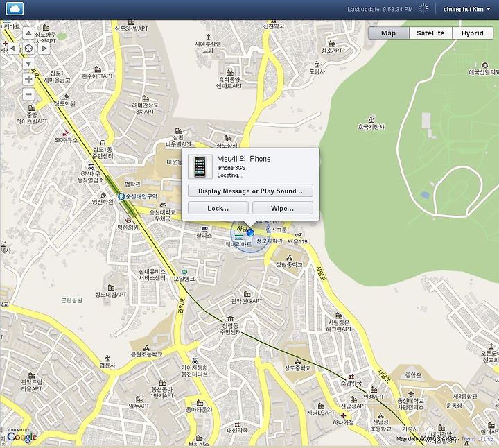Click the '상도1동 주민센터' building icon
Screen dimensions: 499x448
pos(103,142)
